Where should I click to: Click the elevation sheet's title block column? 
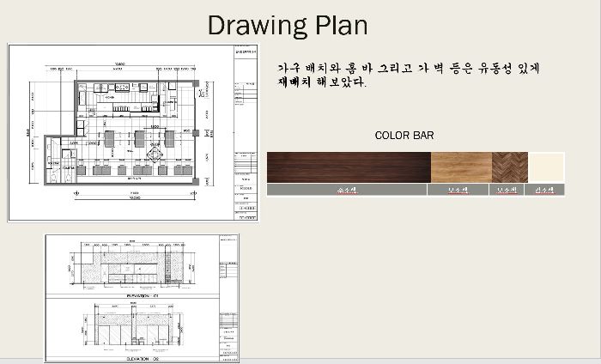click(x=228, y=298)
